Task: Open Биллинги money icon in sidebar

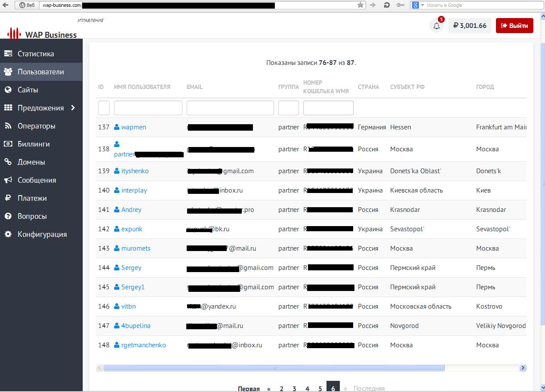Action: click(8, 144)
